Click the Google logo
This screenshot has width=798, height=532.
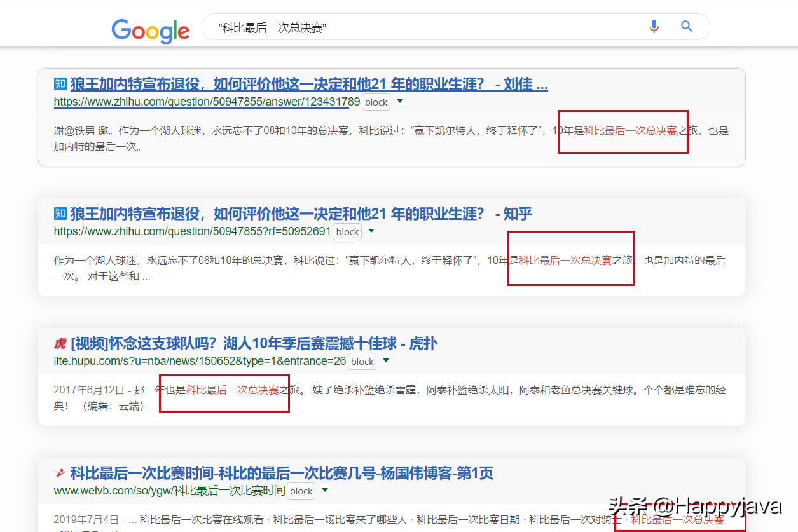pyautogui.click(x=151, y=30)
